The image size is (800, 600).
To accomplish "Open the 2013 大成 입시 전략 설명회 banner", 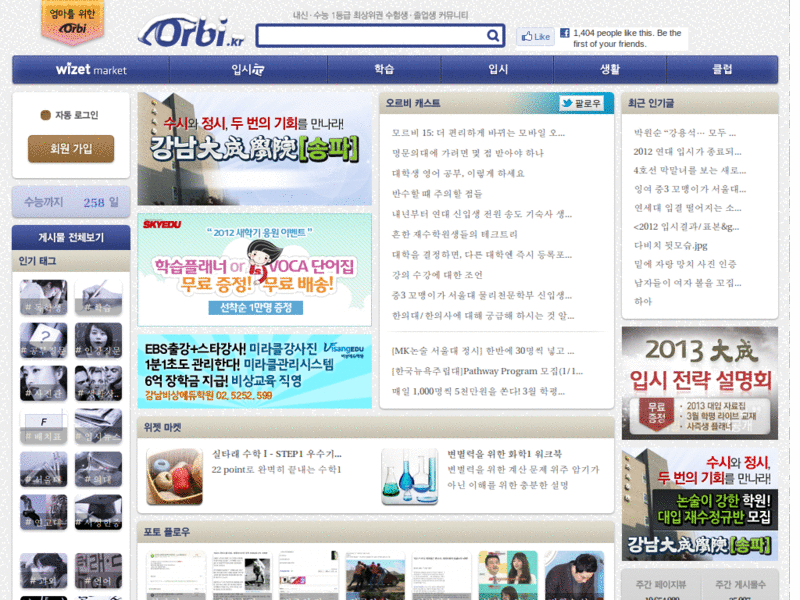I will coord(699,383).
